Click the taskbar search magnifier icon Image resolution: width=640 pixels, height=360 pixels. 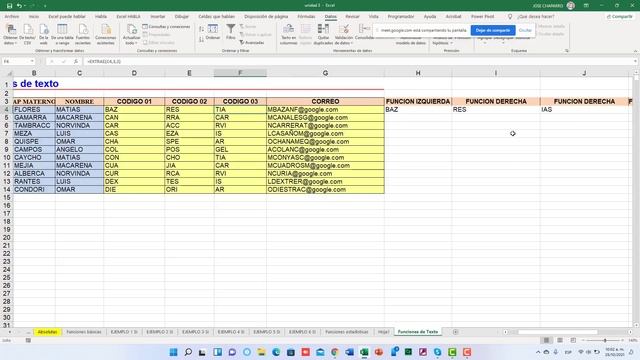coord(188,352)
